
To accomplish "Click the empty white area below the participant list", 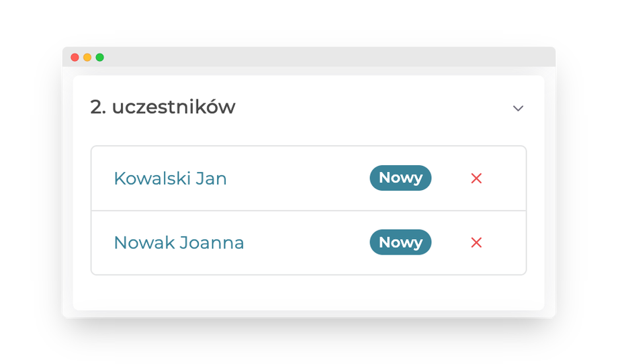I will pyautogui.click(x=309, y=292).
